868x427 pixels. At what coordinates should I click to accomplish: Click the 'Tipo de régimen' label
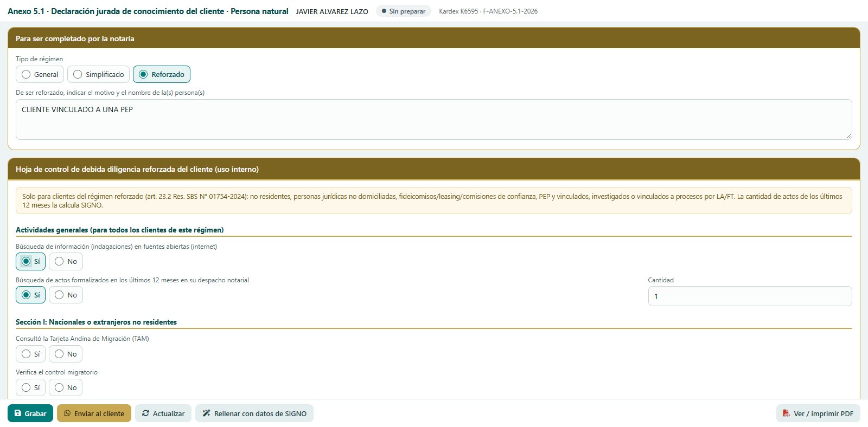39,59
